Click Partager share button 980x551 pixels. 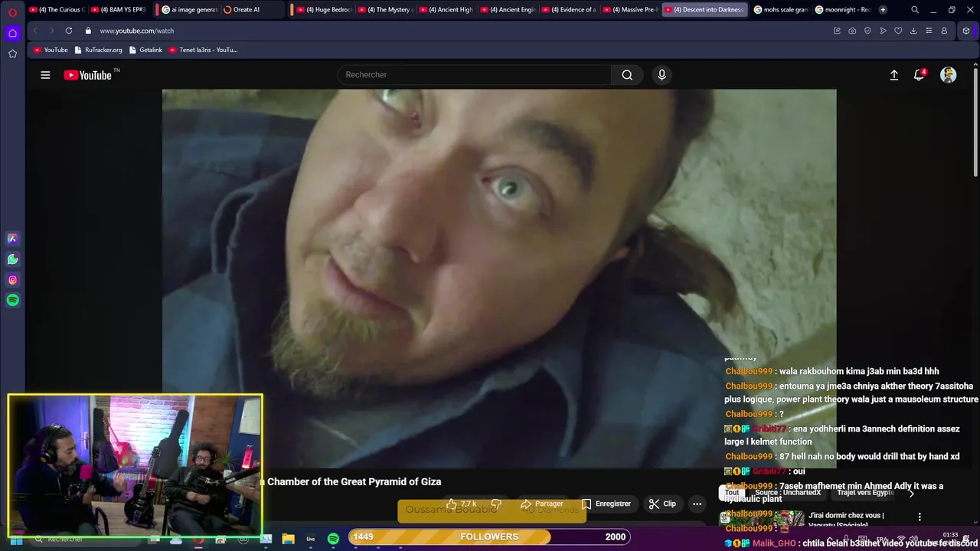click(x=541, y=504)
